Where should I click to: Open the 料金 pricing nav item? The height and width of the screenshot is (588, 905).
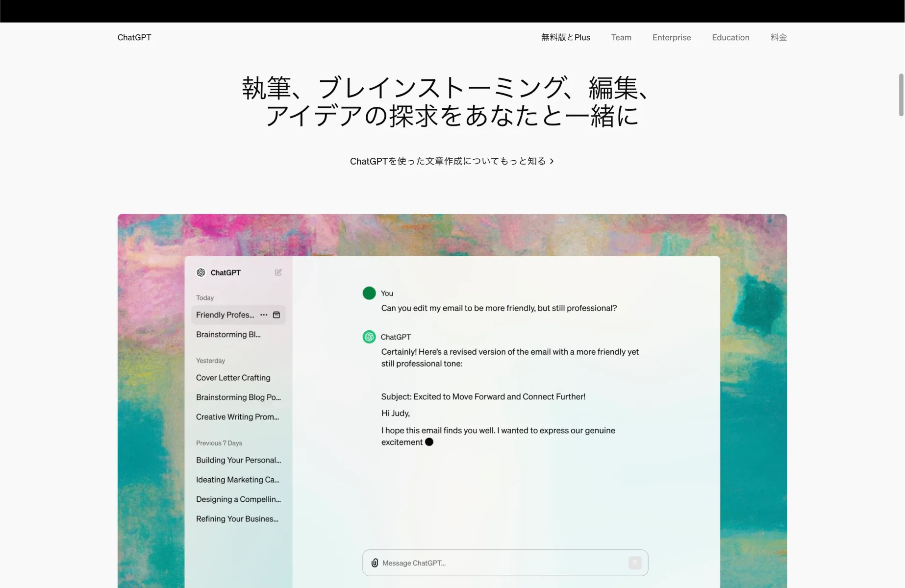coord(779,37)
